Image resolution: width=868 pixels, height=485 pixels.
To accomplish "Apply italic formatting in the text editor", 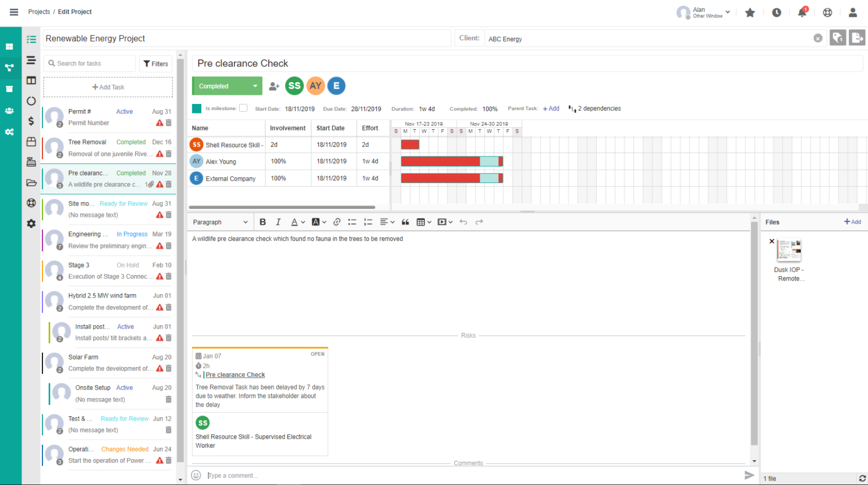I will 278,222.
